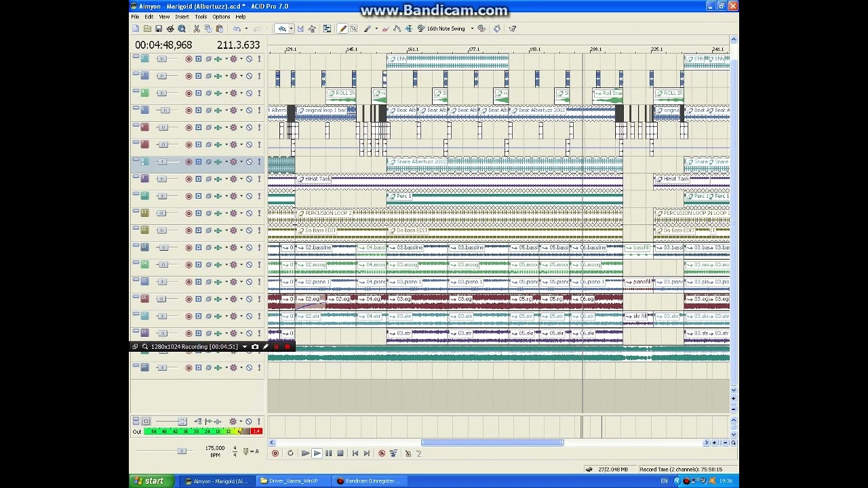Select the Draw pencil tool
The width and height of the screenshot is (868, 488).
pyautogui.click(x=342, y=28)
